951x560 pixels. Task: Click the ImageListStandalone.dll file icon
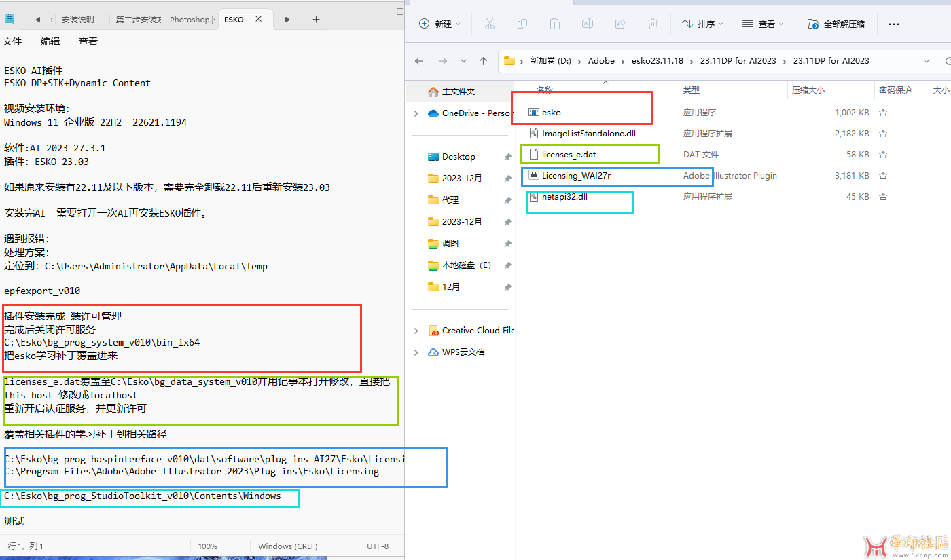pyautogui.click(x=534, y=133)
